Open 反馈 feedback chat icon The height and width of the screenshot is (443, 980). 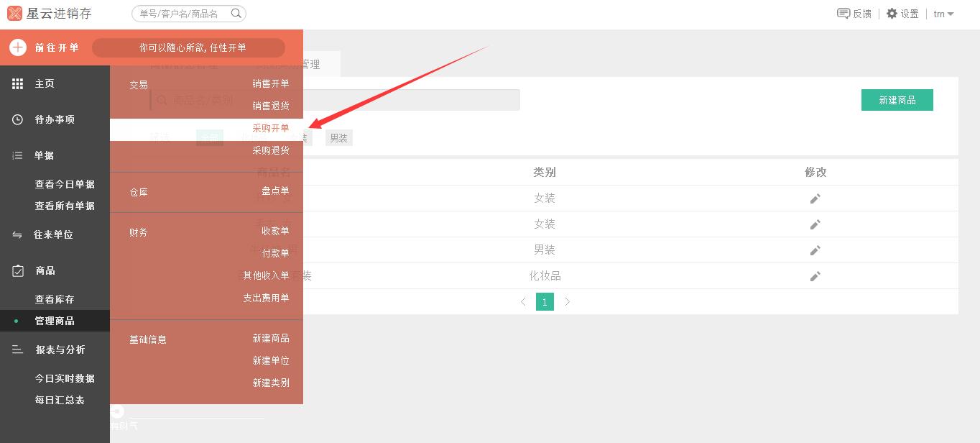click(x=843, y=14)
